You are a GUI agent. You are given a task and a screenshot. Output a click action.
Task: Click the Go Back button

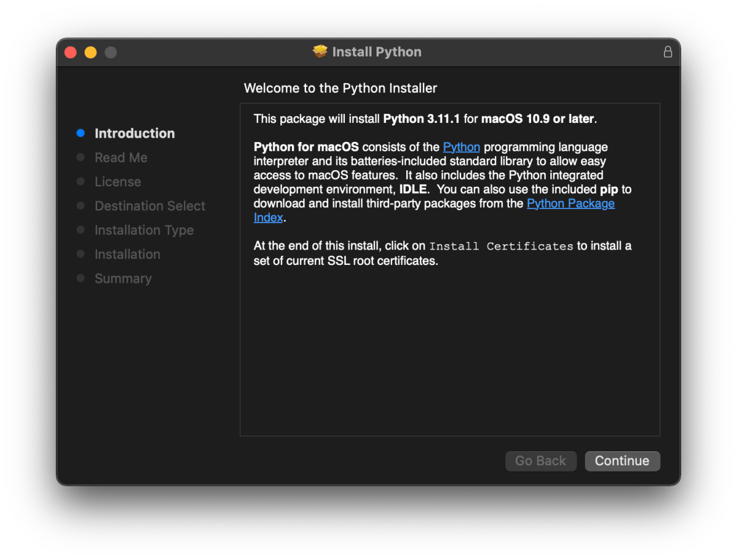[x=540, y=461]
